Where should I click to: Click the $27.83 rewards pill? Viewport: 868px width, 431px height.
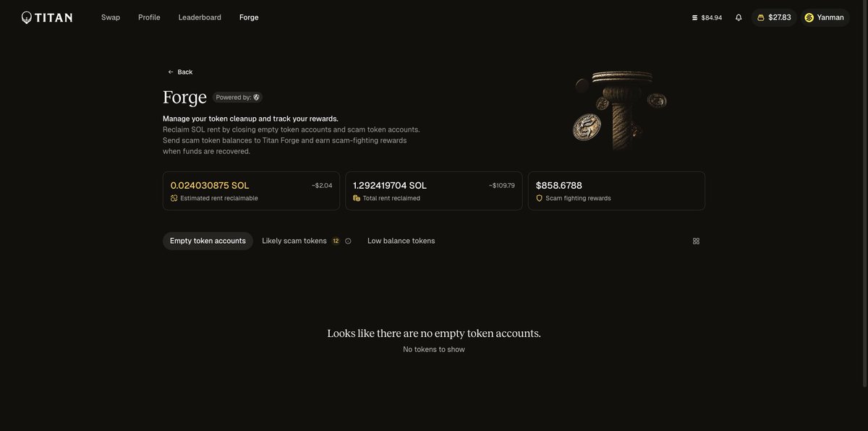click(774, 17)
